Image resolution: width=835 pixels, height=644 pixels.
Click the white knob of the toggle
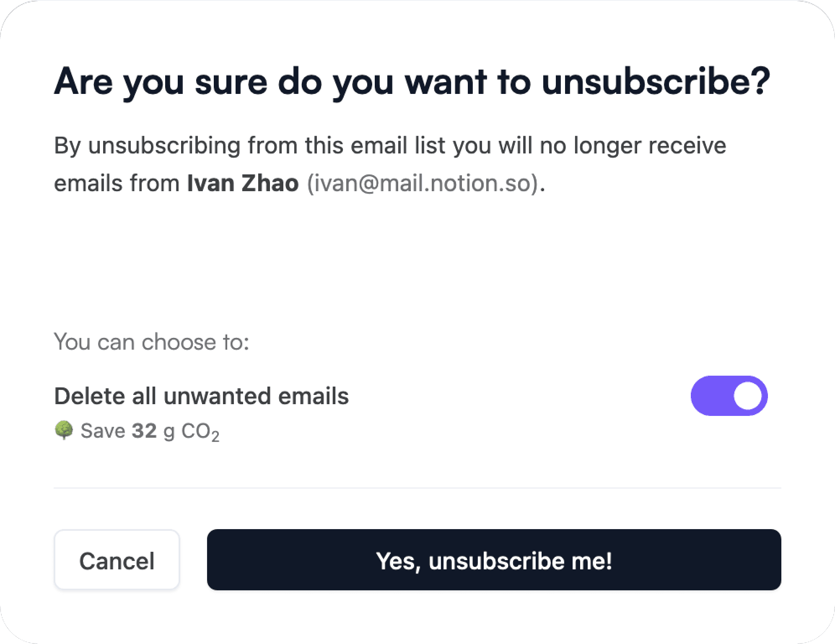pyautogui.click(x=748, y=396)
